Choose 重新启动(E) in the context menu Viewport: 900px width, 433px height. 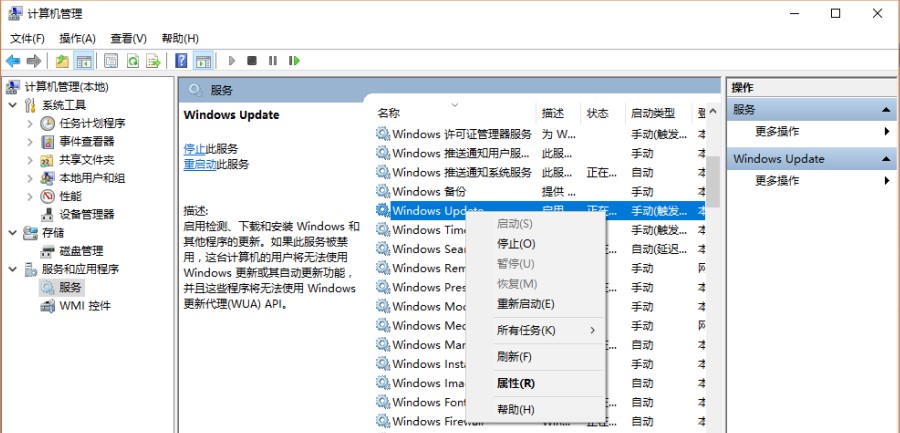coord(536,304)
